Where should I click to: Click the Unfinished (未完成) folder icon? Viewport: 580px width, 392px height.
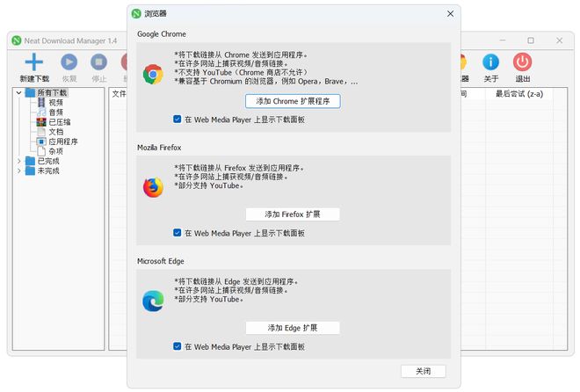[30, 171]
